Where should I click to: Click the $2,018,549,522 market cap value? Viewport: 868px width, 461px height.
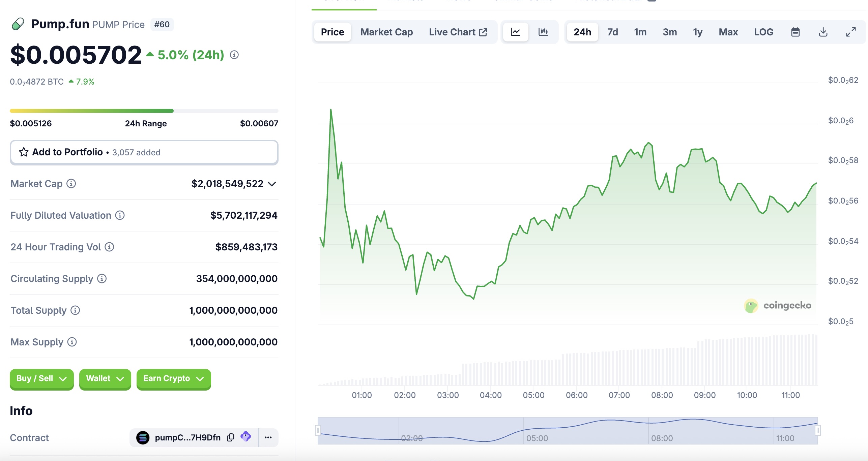coord(227,184)
